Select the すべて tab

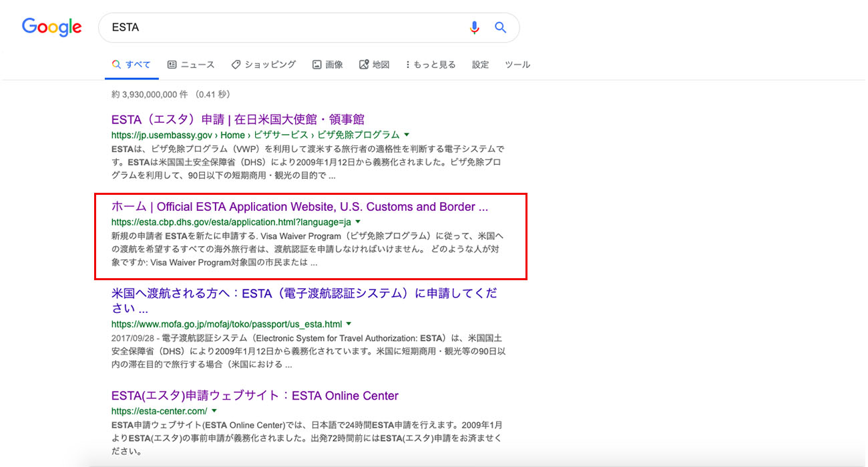(x=132, y=65)
